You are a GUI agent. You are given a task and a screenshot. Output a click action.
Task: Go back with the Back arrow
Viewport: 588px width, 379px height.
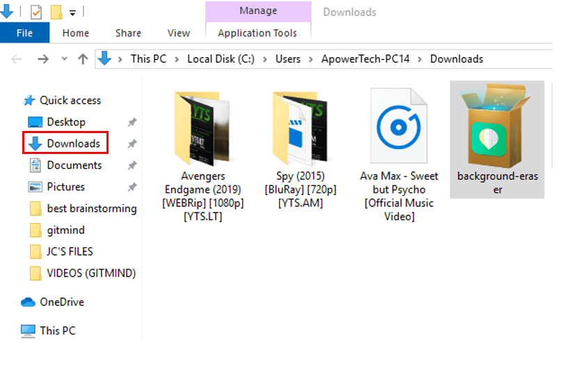click(x=17, y=59)
